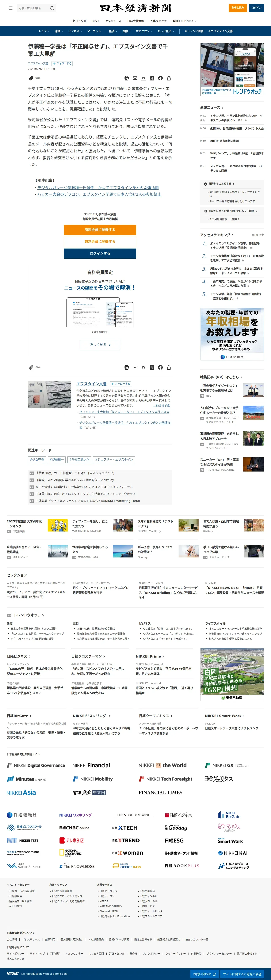The width and height of the screenshot is (271, 980).
Task: Click the magnifier search icon
Action: [52, 8]
